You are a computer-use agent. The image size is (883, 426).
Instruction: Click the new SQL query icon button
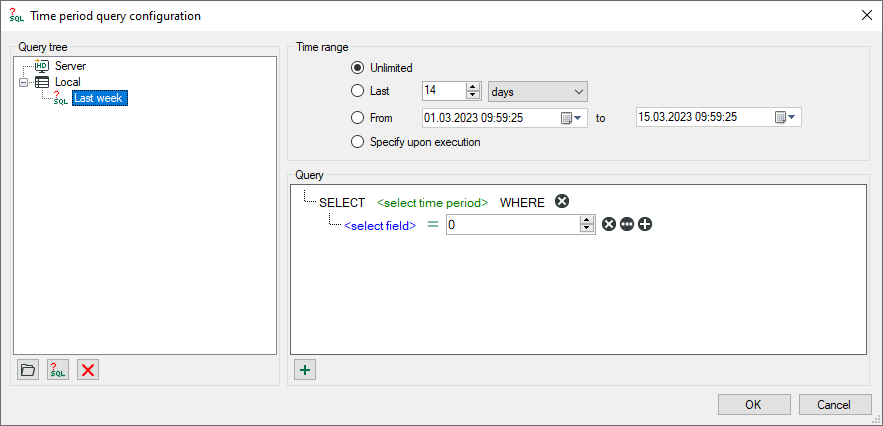tap(58, 370)
